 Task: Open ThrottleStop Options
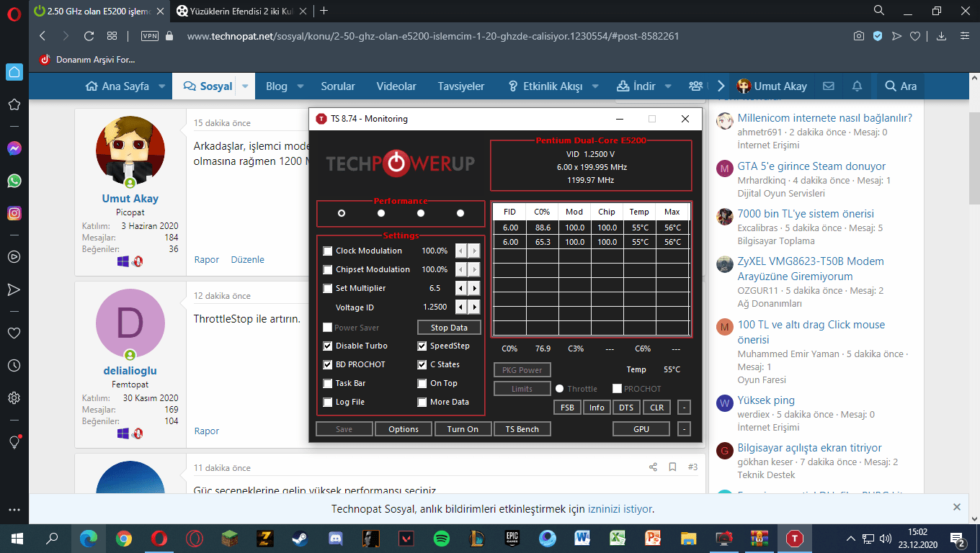coord(404,429)
